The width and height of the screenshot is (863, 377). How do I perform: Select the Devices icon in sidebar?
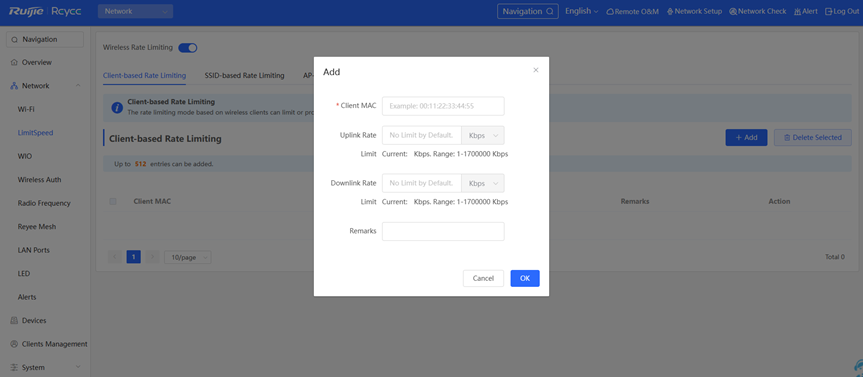pos(14,320)
